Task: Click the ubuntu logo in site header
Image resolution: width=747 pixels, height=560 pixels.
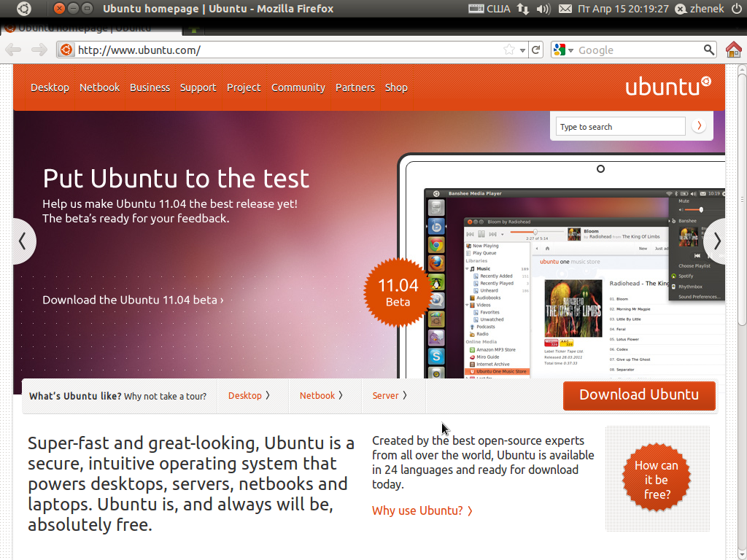Action: tap(668, 86)
